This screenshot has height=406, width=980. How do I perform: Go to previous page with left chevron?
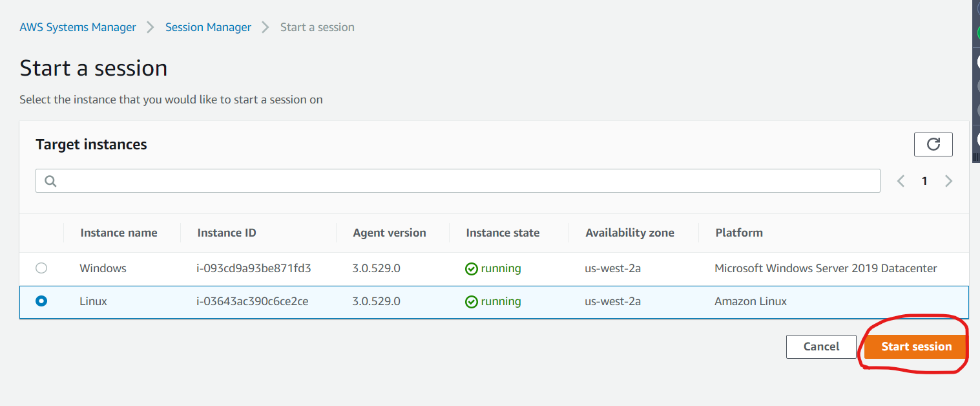pos(901,181)
